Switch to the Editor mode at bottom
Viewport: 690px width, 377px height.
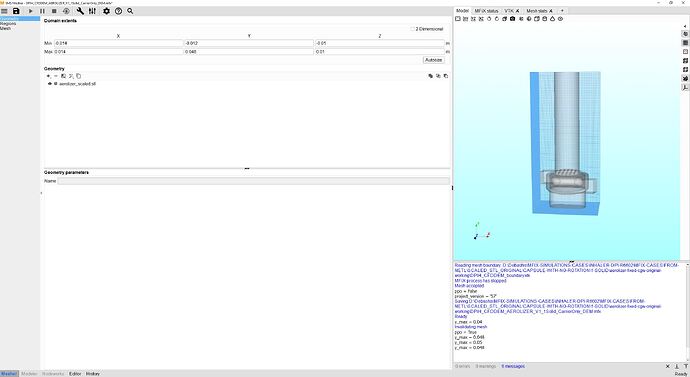[x=75, y=374]
